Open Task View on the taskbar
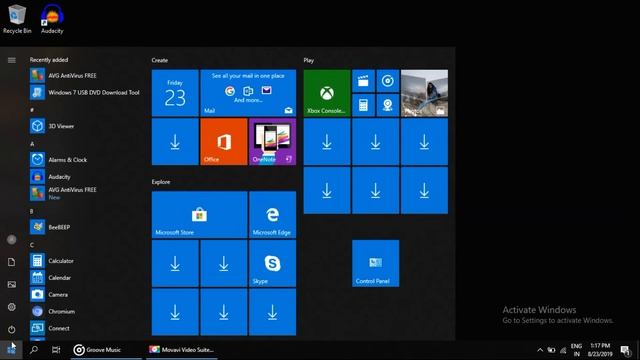Screen dimensions: 640x360 [x=56, y=349]
